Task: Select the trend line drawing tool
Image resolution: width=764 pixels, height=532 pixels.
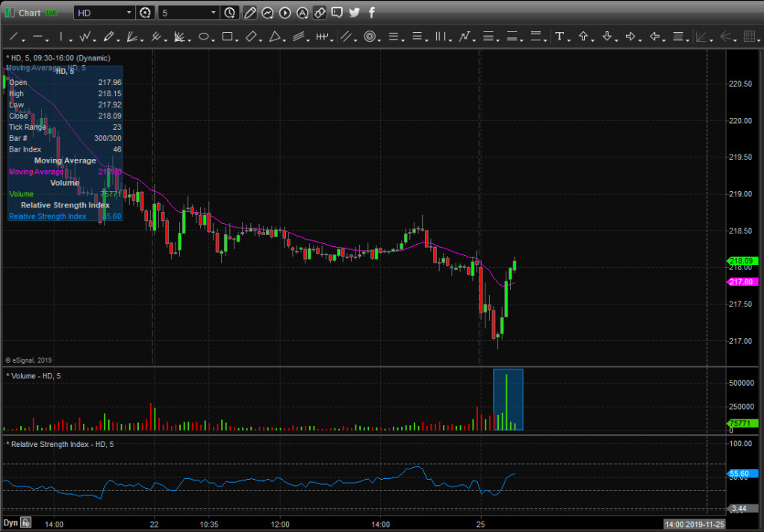Action: [x=13, y=36]
